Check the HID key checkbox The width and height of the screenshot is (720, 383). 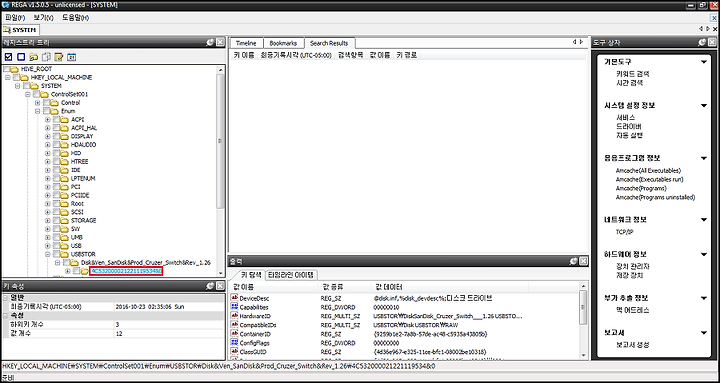click(x=56, y=153)
